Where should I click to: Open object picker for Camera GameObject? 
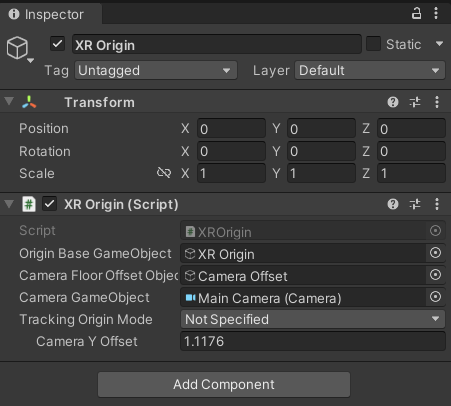435,297
